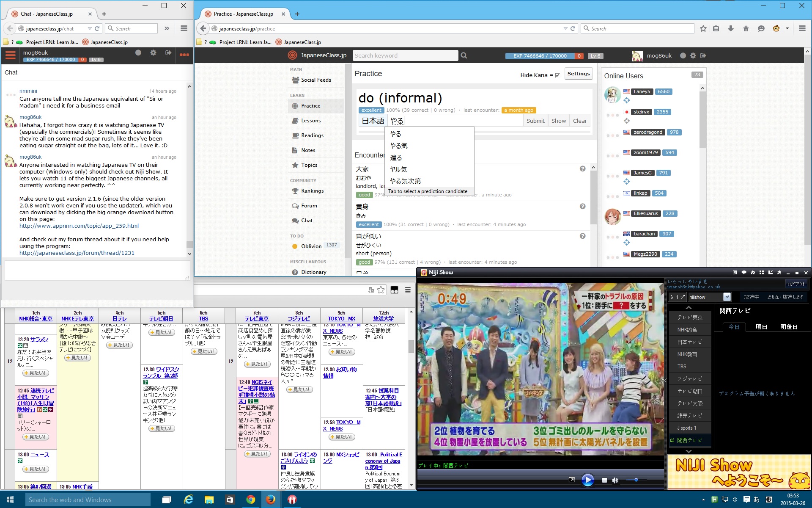Open Firefox from the Windows taskbar
Viewport: 812px width, 508px height.
pos(271,500)
